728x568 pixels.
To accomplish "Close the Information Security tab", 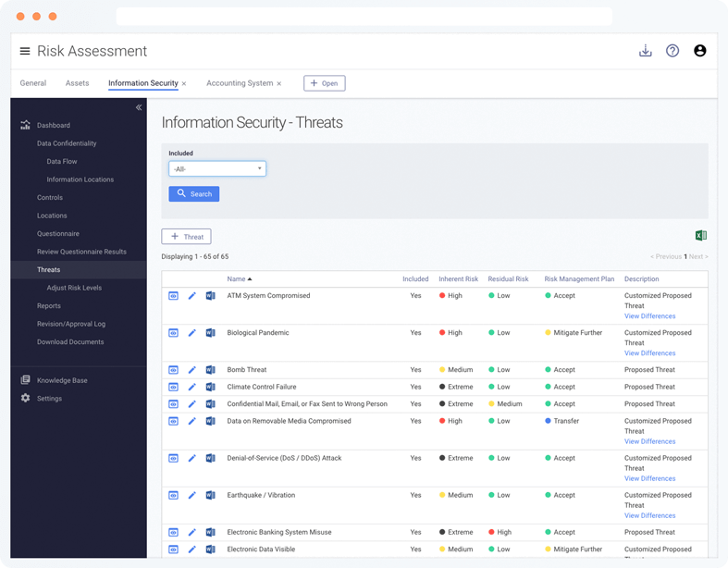I will tap(184, 83).
